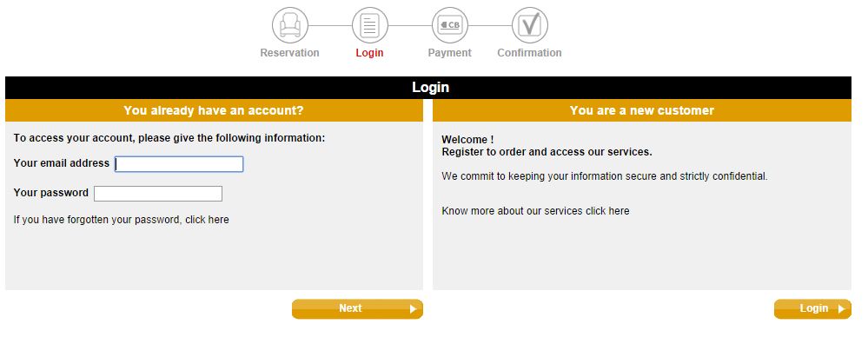Viewport: 868px width, 357px height.
Task: Select the red Login step label
Action: [x=369, y=53]
